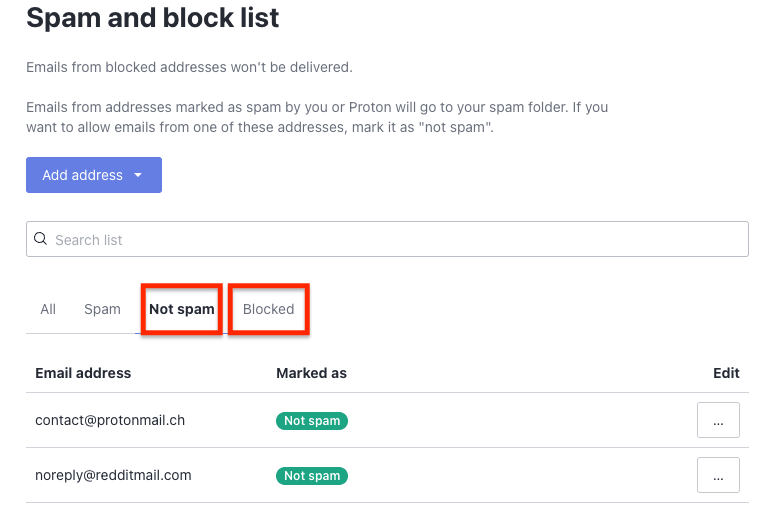Viewport: 760px width, 513px height.
Task: Click the Edit column header
Action: [x=726, y=373]
